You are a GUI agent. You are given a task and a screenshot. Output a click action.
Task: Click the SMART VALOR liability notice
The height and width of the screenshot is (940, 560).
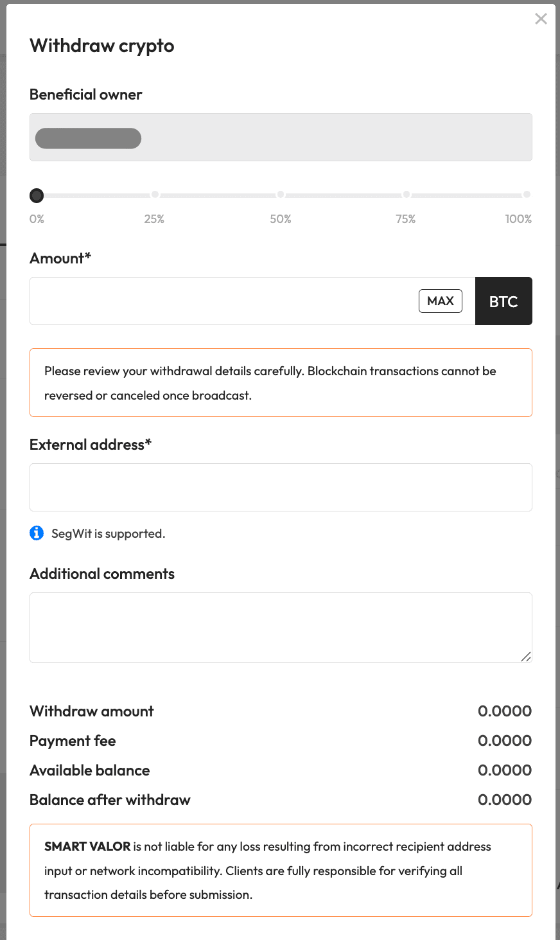(281, 870)
